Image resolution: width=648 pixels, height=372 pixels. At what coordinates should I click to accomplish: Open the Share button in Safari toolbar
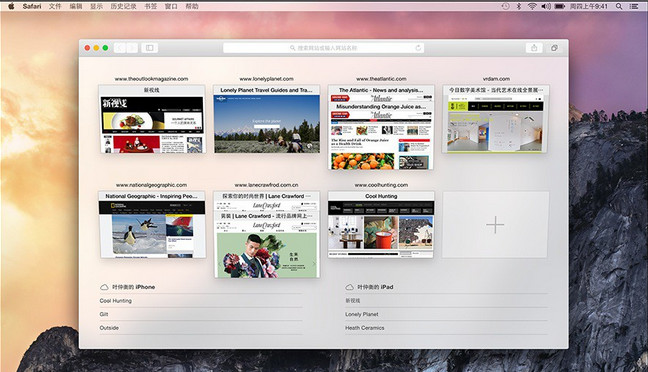tap(534, 48)
